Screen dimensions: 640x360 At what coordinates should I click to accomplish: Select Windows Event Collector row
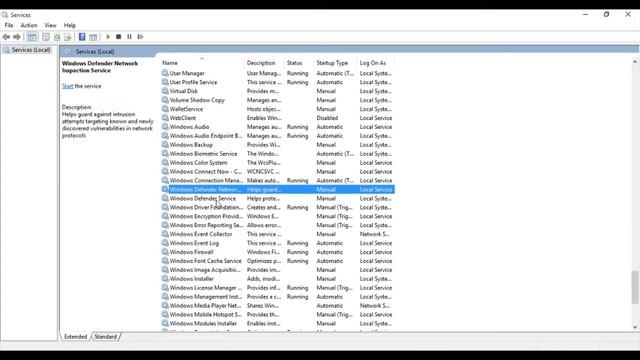pos(278,234)
